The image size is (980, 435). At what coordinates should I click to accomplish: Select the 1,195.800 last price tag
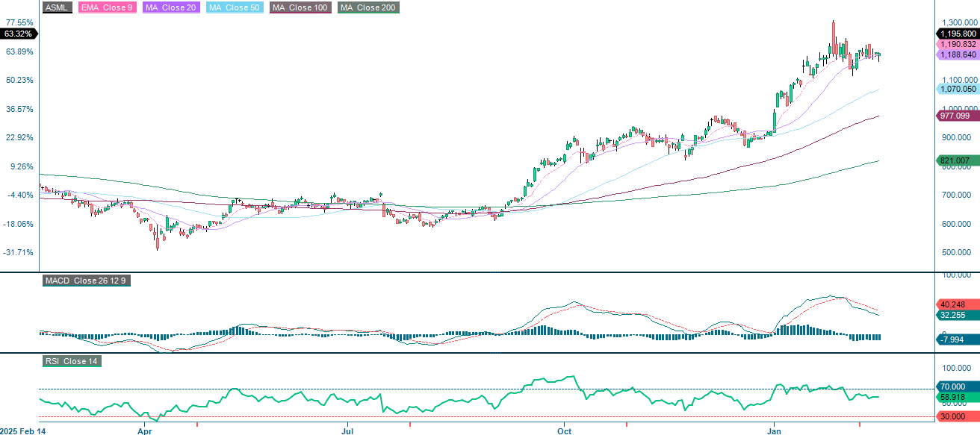(958, 33)
